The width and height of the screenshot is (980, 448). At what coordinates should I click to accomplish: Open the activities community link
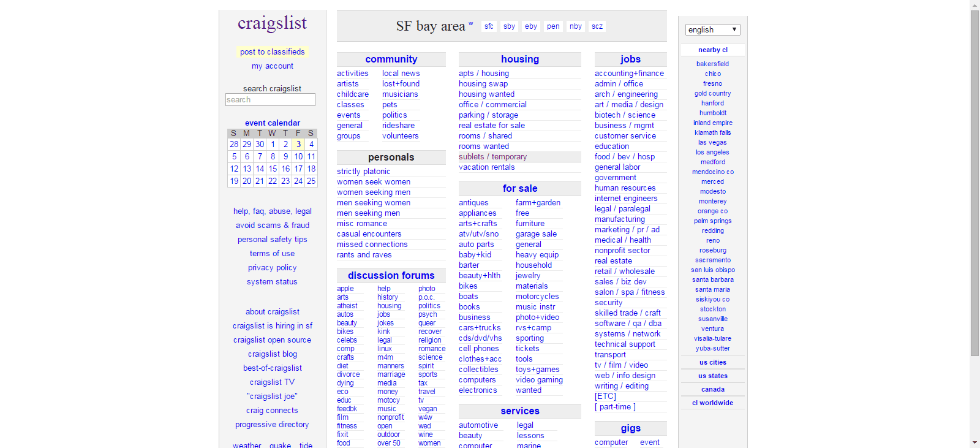[353, 74]
